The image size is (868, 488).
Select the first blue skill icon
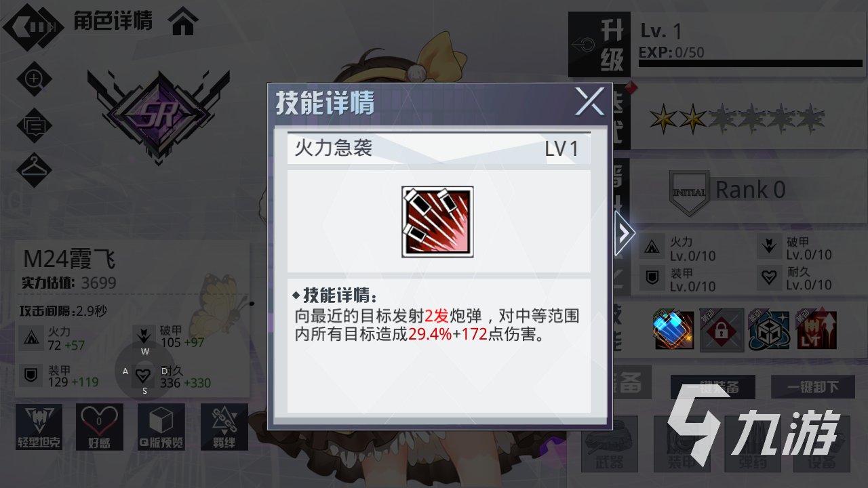click(x=674, y=331)
